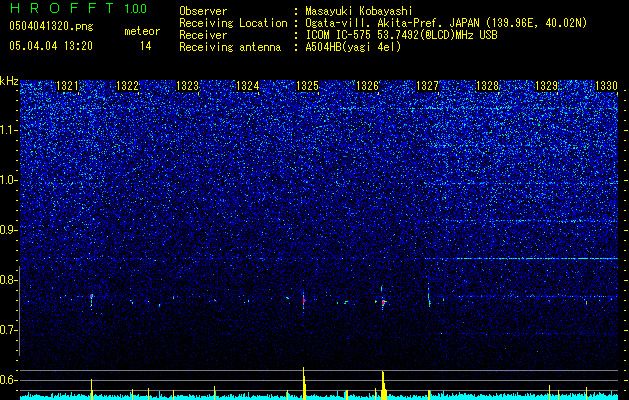Click the 0.8 kHz axis label
Screen dimensions: 629x400
pyautogui.click(x=9, y=280)
